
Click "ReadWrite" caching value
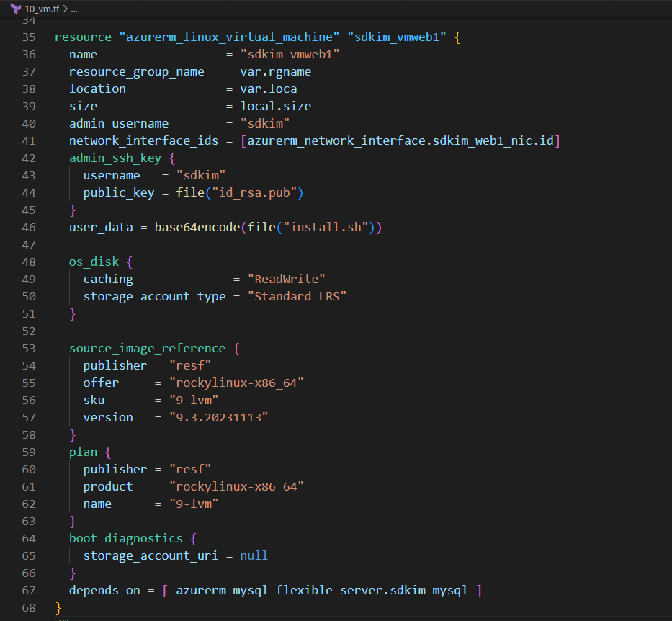[286, 279]
